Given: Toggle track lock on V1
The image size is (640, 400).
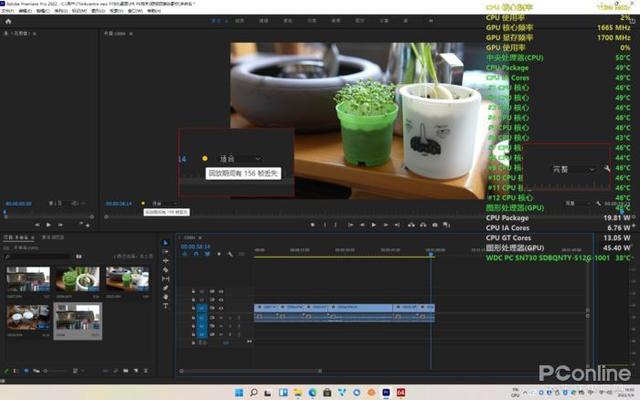Looking at the screenshot, I should (x=193, y=308).
